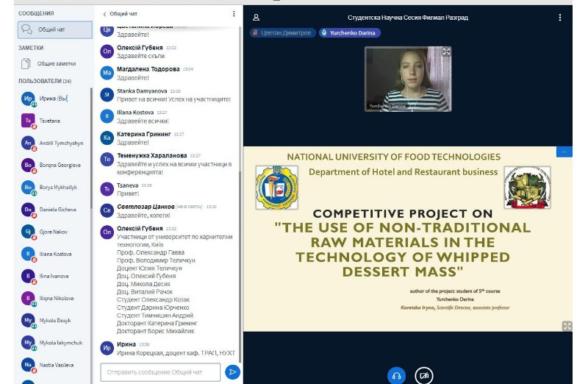Click Олексій Губеня avatar on participants list message

click(x=107, y=232)
